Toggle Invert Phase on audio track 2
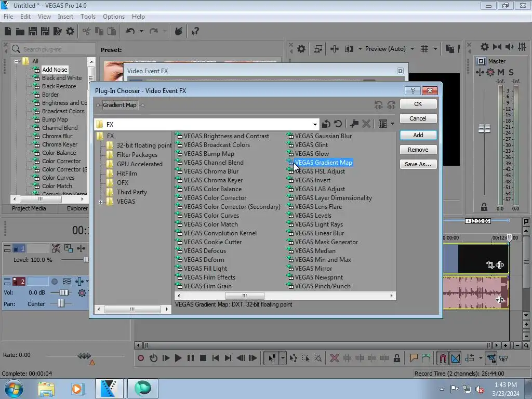The image size is (532, 399). [67, 281]
